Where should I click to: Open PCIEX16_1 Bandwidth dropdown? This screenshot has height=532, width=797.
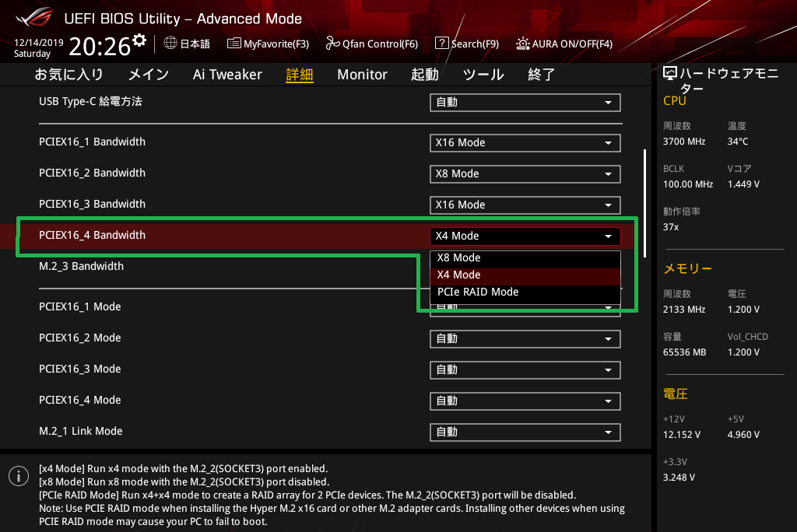(x=525, y=143)
